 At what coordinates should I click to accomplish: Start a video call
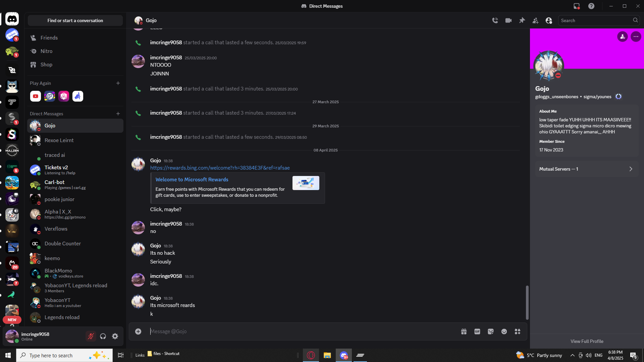click(508, 20)
